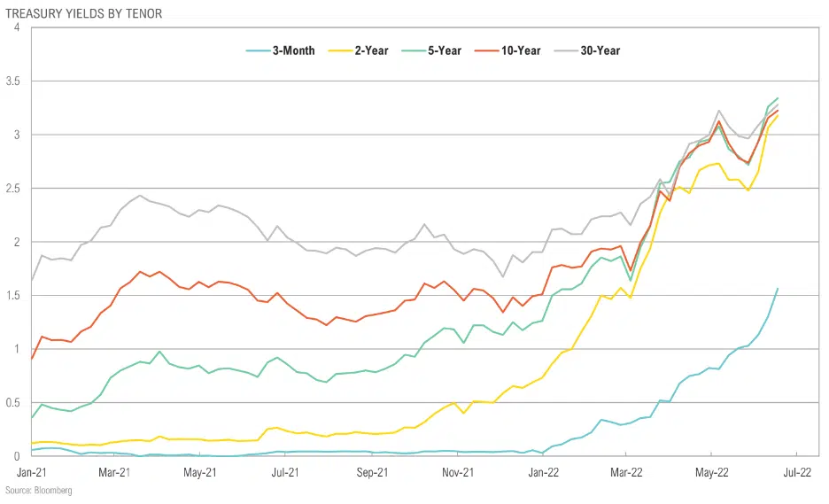Click the Jul-22 x-axis label
Viewport: 829px width, 504px height.
(x=797, y=472)
